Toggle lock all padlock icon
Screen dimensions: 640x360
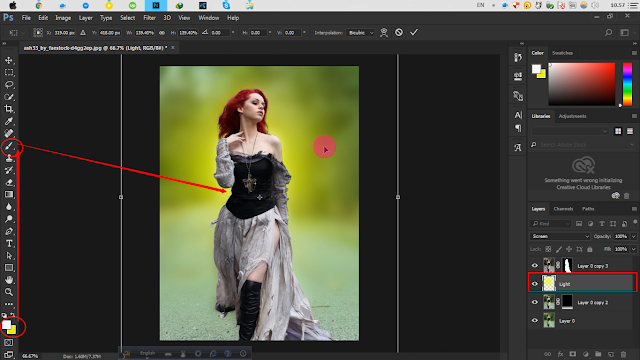[x=590, y=249]
